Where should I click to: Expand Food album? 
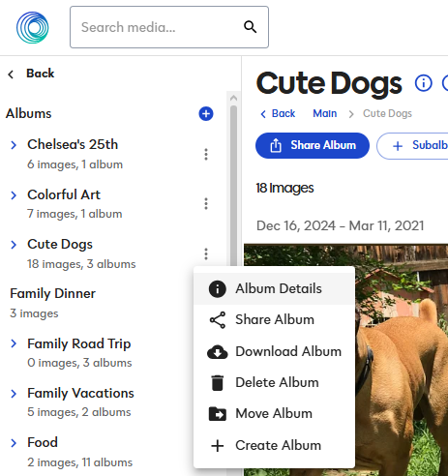pyautogui.click(x=14, y=443)
